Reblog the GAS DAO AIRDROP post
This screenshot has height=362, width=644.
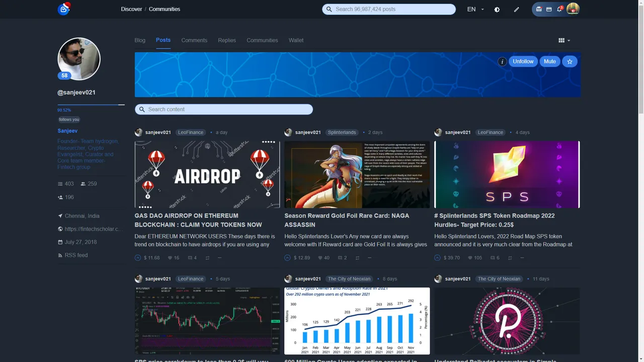(207, 257)
